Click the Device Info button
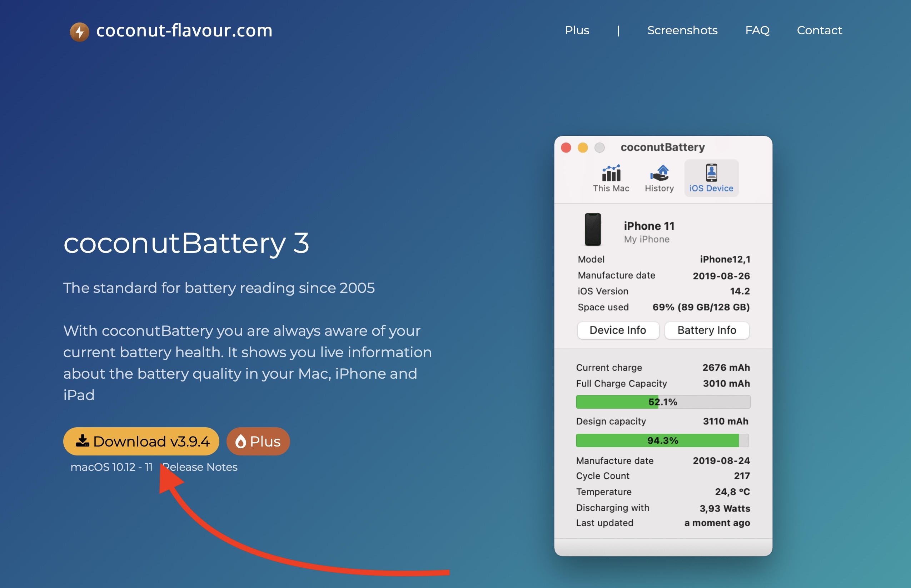The image size is (911, 588). [x=618, y=330]
